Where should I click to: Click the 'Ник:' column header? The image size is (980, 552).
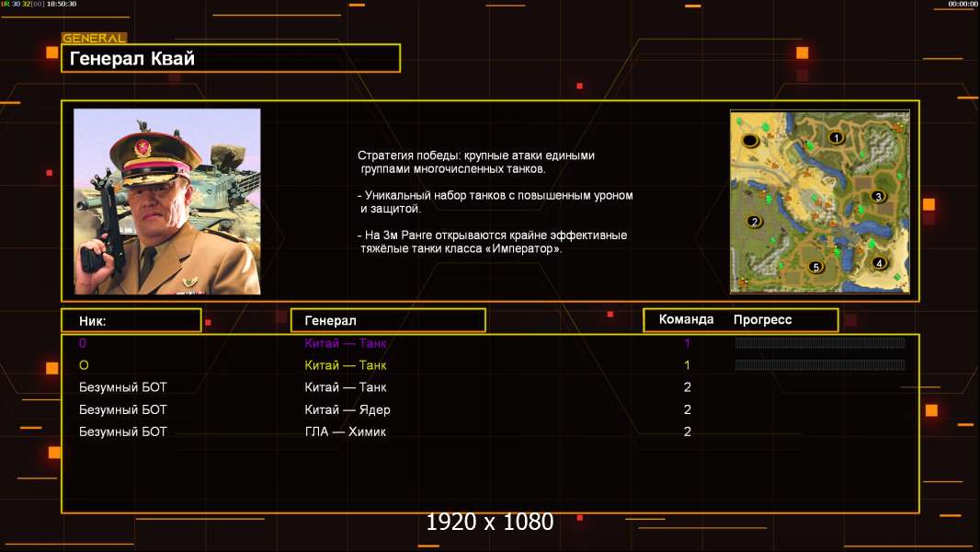[x=131, y=321]
